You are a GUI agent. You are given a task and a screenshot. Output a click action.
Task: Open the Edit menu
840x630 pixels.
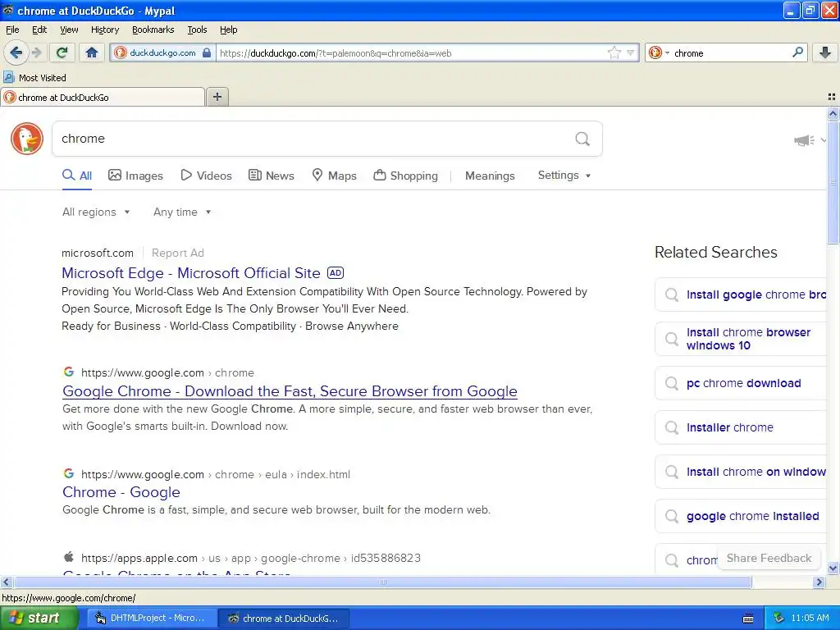pos(39,30)
